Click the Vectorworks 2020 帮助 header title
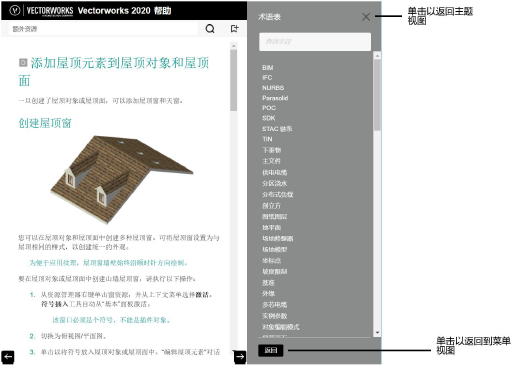 coord(124,11)
